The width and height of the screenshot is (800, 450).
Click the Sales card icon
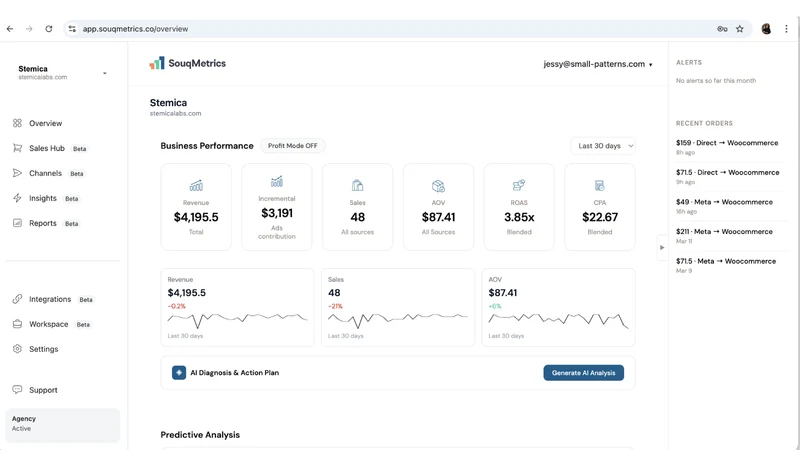(x=357, y=185)
